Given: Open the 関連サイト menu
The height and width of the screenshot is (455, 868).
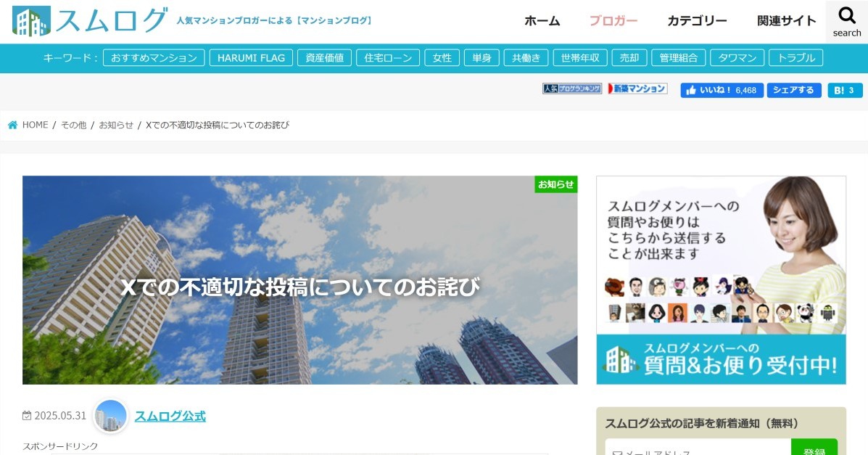Looking at the screenshot, I should (x=787, y=21).
